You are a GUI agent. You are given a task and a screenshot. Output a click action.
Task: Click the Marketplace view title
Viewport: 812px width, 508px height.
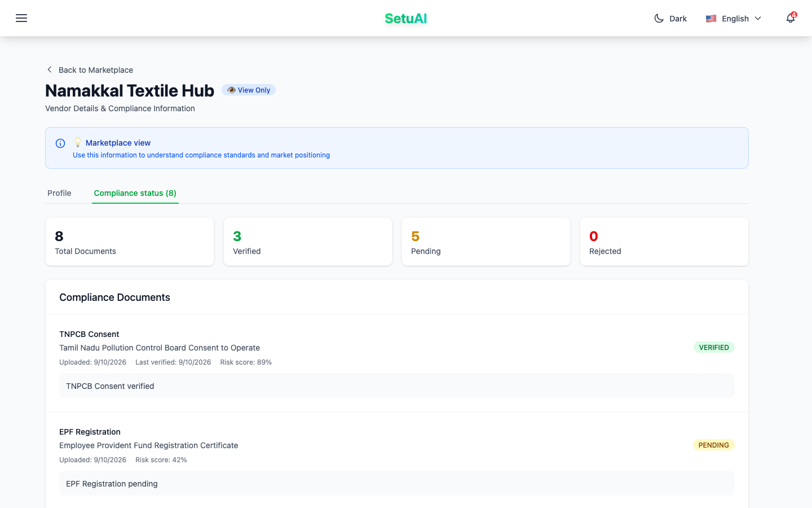(x=118, y=143)
